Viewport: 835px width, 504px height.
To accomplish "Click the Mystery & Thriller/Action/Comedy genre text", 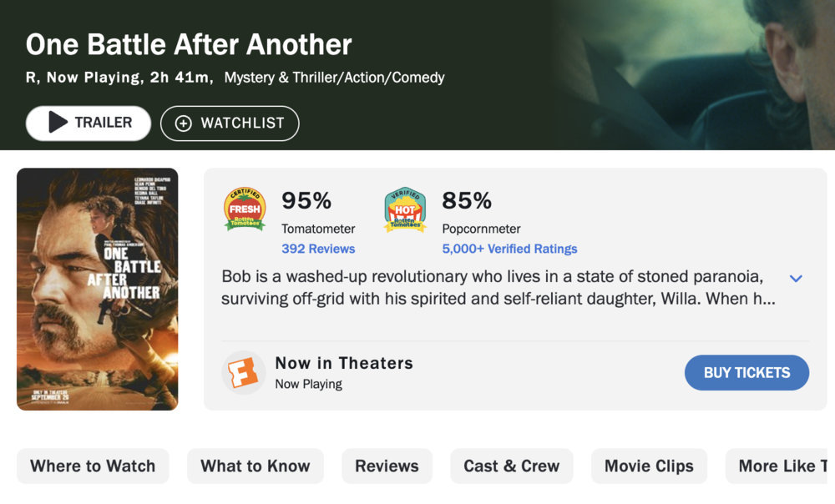I will coord(334,78).
